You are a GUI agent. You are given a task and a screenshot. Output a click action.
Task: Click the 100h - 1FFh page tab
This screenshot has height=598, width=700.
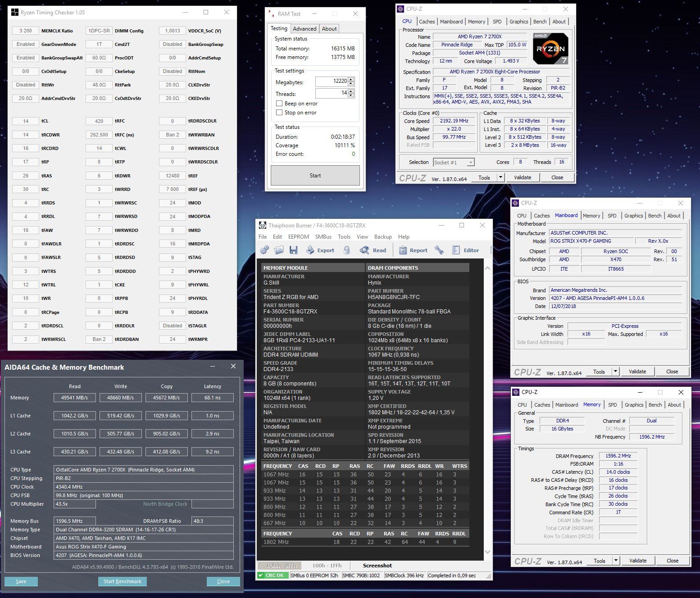327,565
